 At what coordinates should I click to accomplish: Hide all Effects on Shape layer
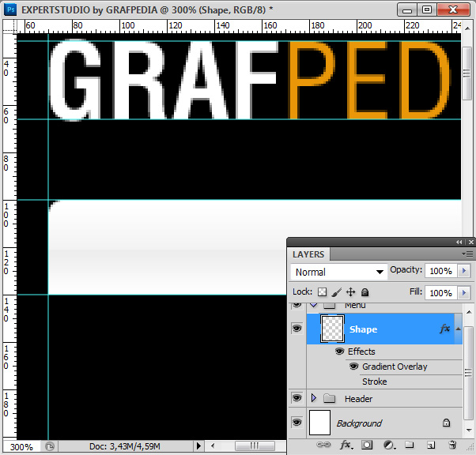click(x=340, y=352)
